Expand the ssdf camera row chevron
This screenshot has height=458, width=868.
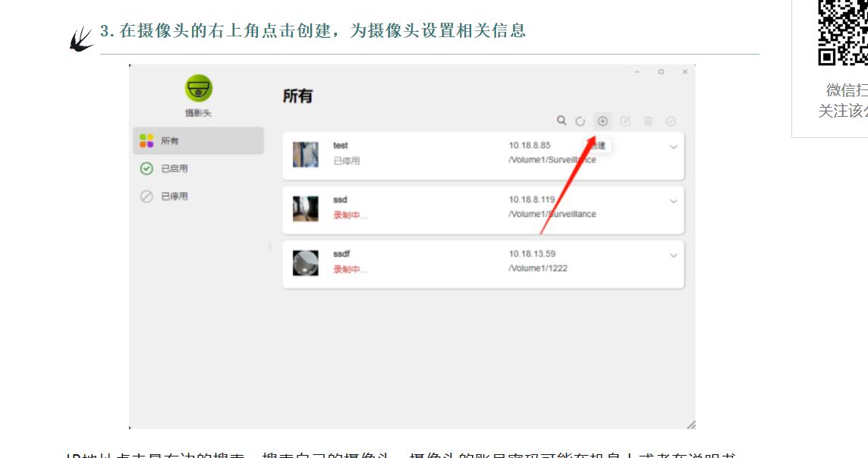pos(673,256)
